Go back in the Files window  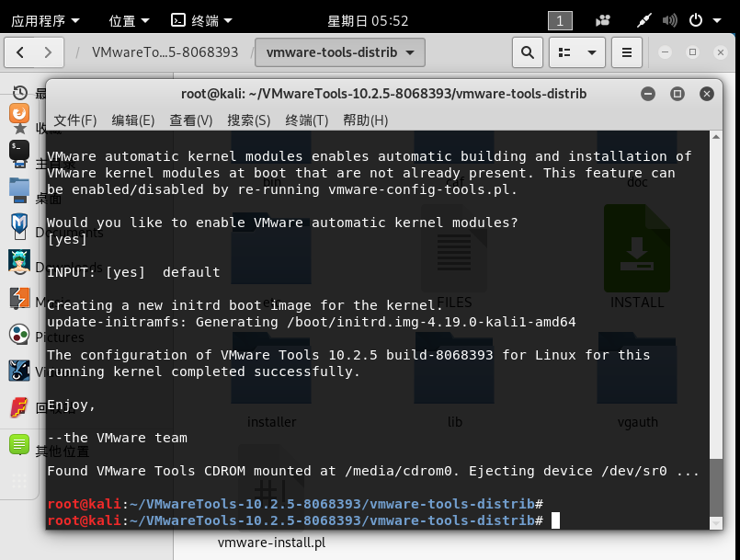(x=19, y=51)
